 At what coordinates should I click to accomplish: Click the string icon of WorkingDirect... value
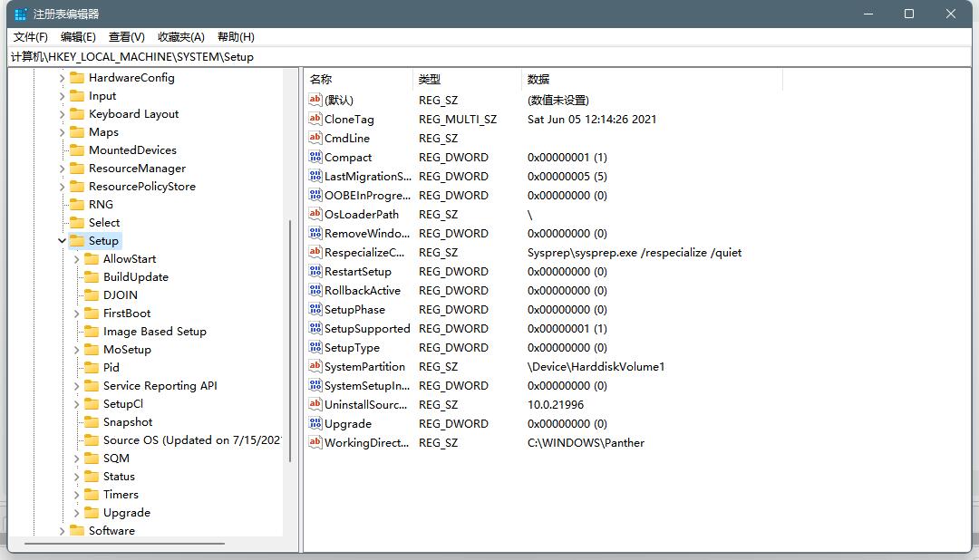[x=315, y=442]
